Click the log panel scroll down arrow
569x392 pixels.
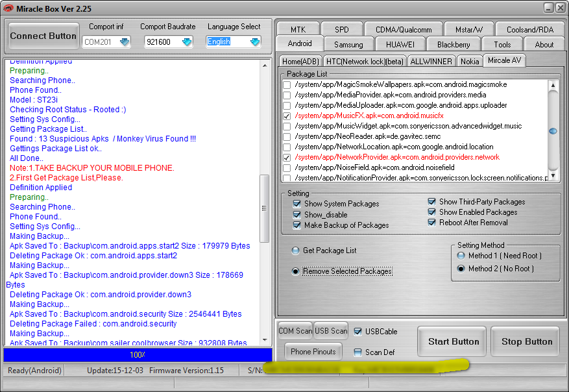click(x=265, y=340)
